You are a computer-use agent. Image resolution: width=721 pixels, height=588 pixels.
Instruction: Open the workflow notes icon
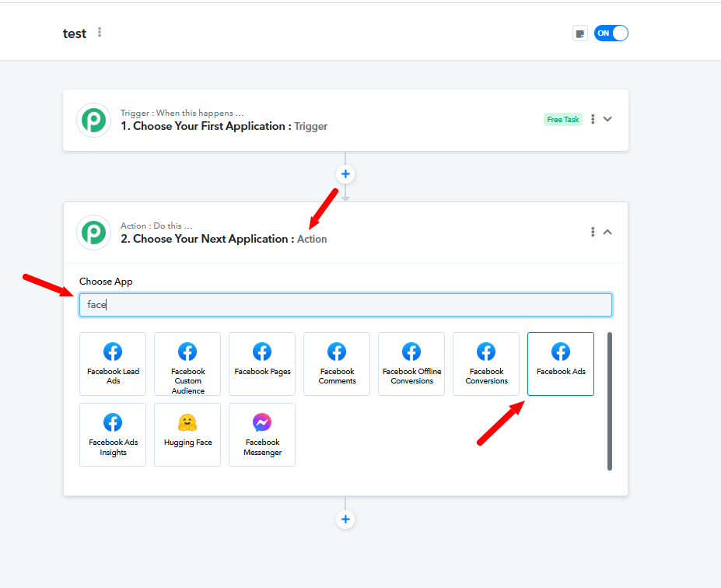click(580, 33)
